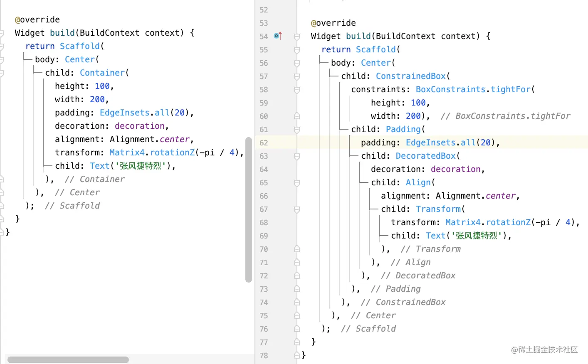Click 'Scaffold' on line 55 in right editor

coord(376,49)
